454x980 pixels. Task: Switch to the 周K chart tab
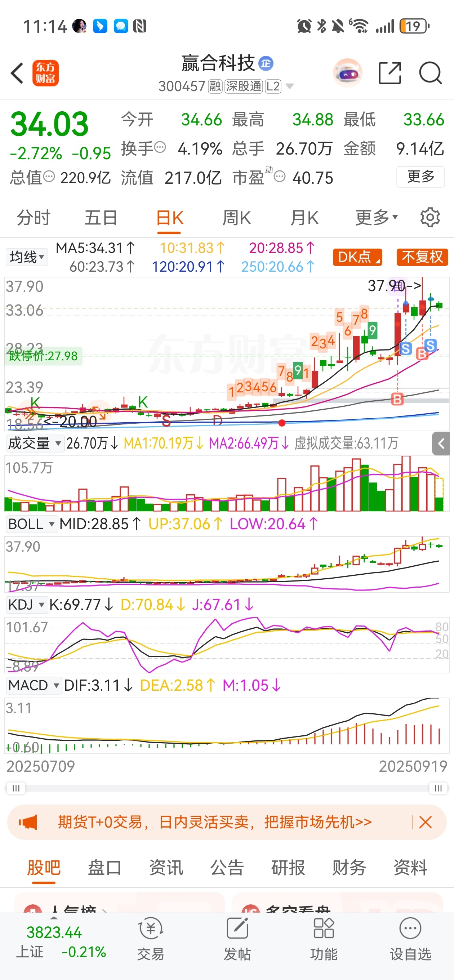[236, 218]
